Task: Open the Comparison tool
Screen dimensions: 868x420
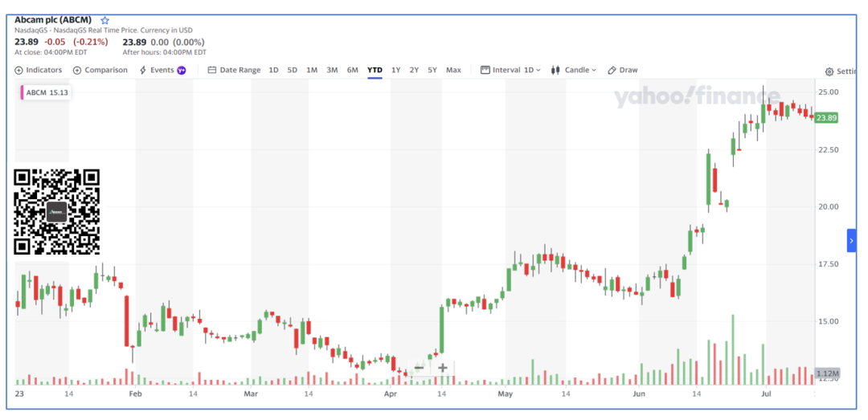Action: (100, 70)
